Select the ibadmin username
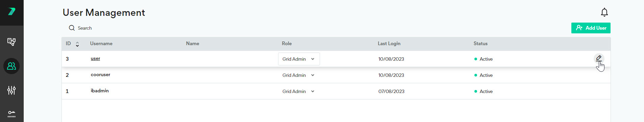Screen dimensions: 644x122 click(x=100, y=91)
